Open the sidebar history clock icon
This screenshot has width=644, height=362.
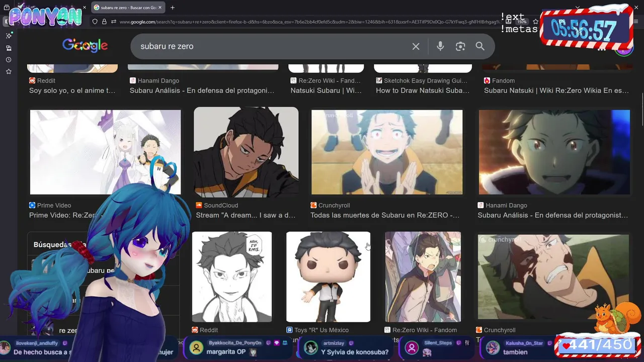pos(9,60)
